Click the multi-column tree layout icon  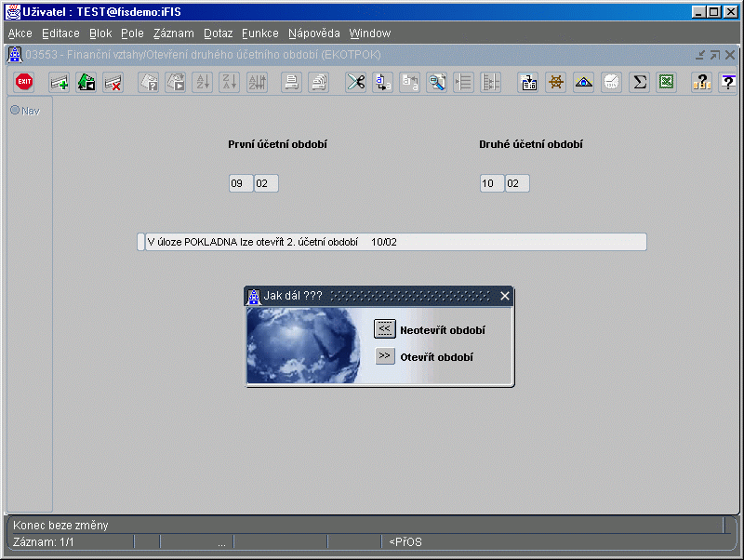click(x=491, y=83)
